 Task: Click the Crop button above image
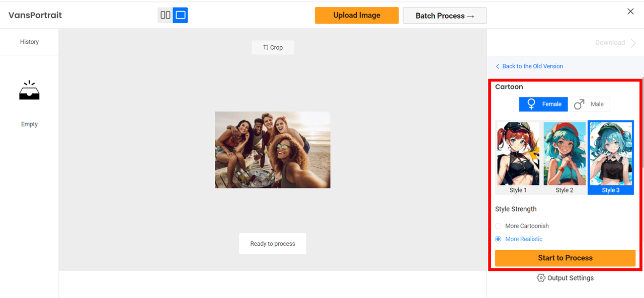tap(273, 47)
